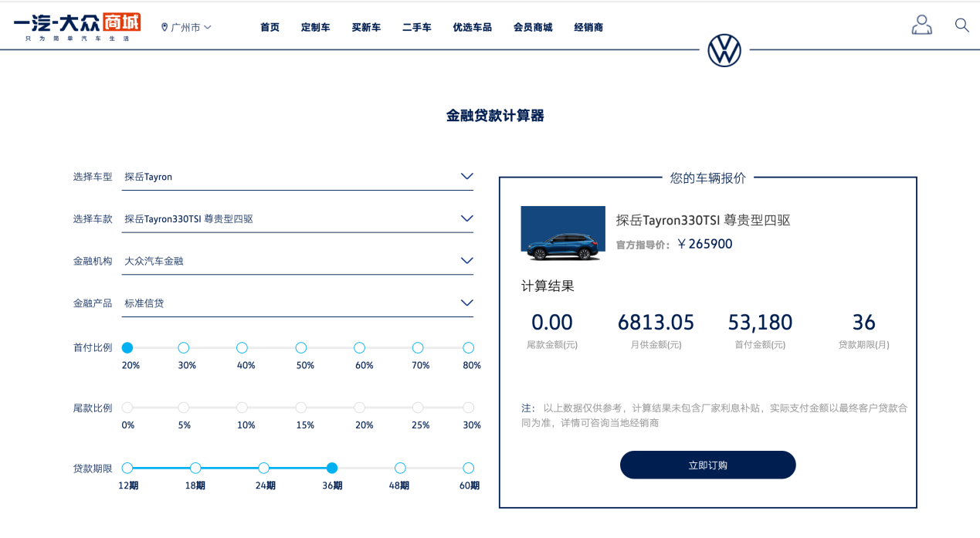Set balloon payment ratio to 10%
The height and width of the screenshot is (538, 980).
pyautogui.click(x=242, y=408)
